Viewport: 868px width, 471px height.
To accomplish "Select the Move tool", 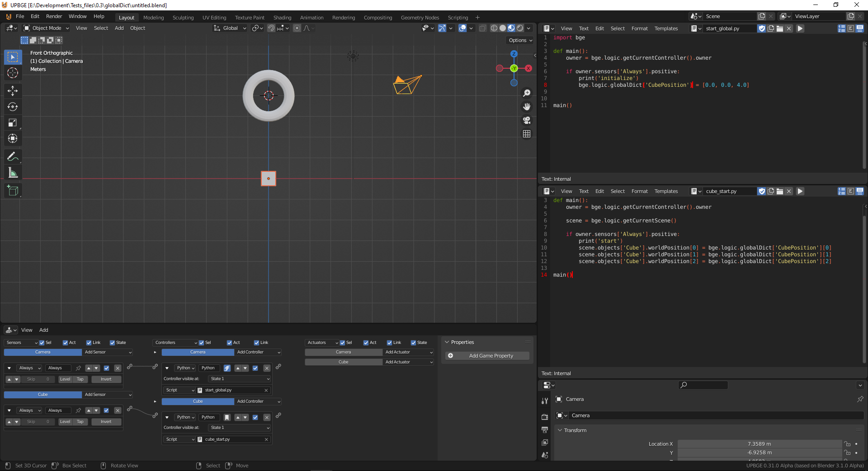I will coord(13,91).
